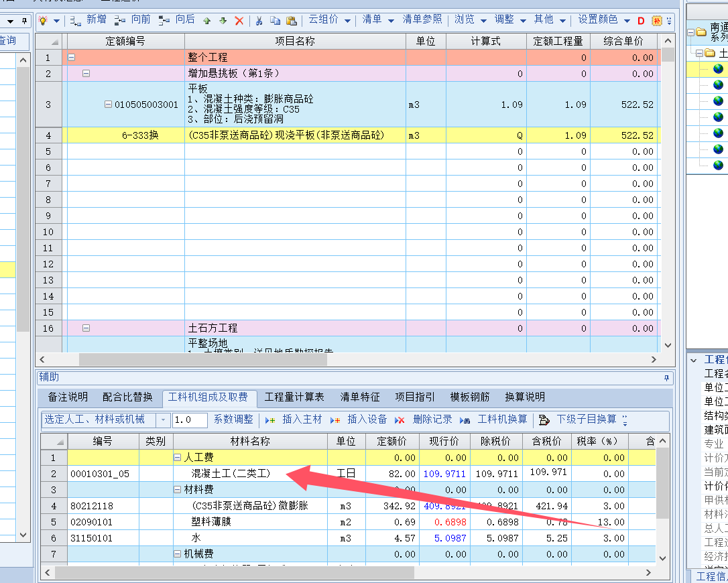
Task: Click the paste clipboard icon
Action: click(292, 20)
